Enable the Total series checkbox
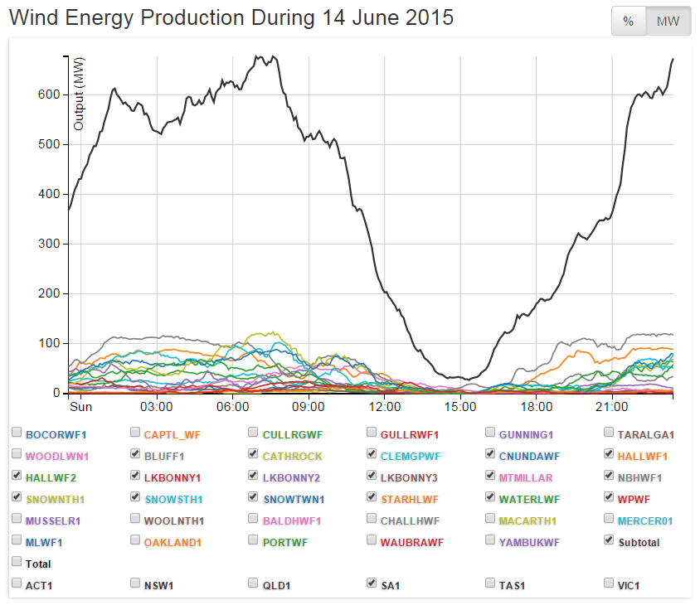 pos(17,562)
